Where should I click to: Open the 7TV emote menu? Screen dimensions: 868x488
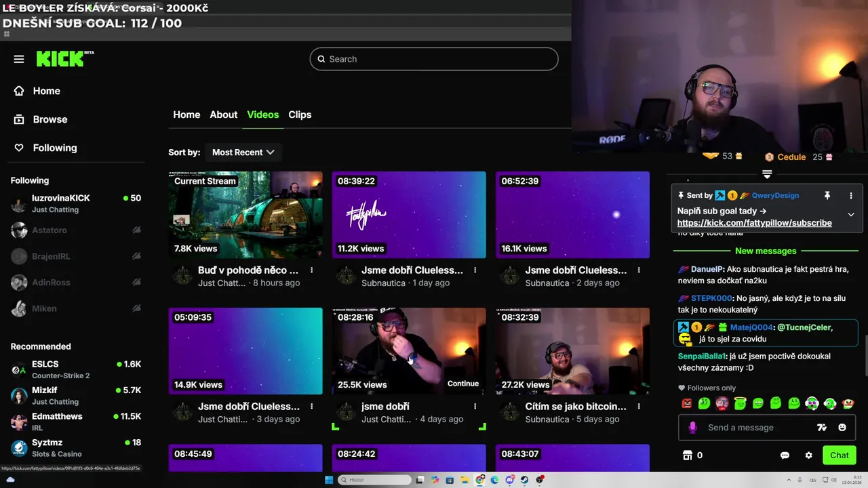coord(822,428)
